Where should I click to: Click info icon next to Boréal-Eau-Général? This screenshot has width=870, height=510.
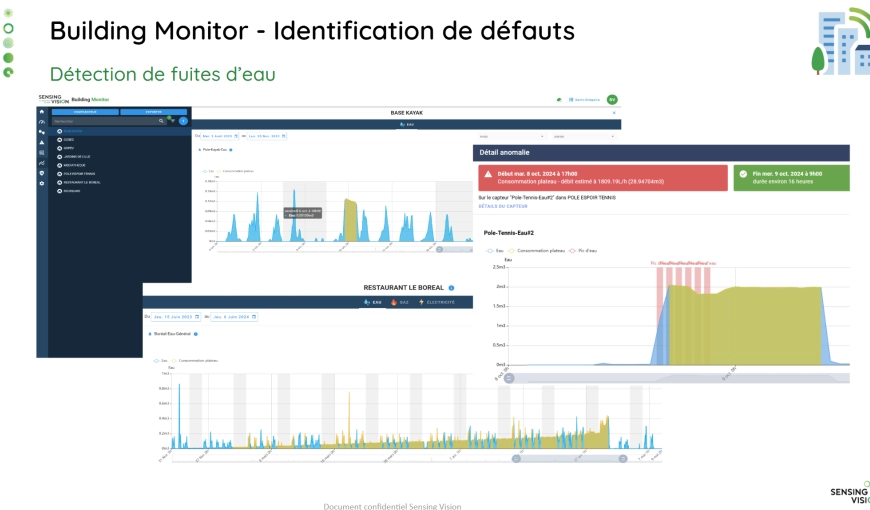195,334
